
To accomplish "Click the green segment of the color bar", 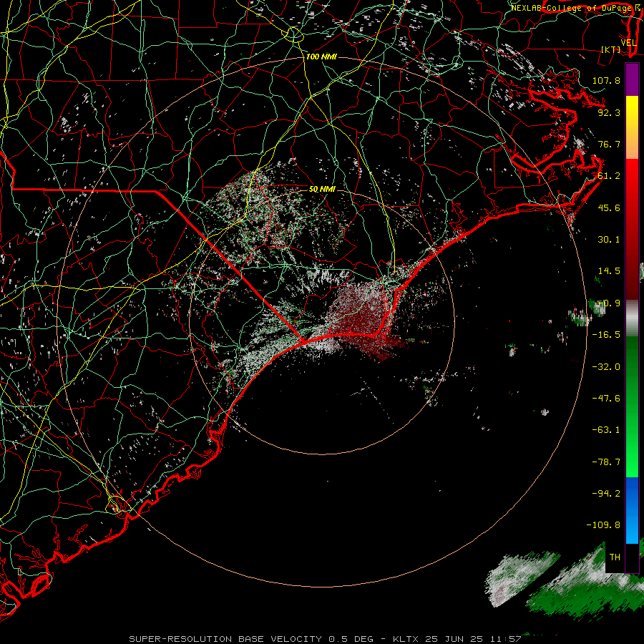I will [x=632, y=406].
